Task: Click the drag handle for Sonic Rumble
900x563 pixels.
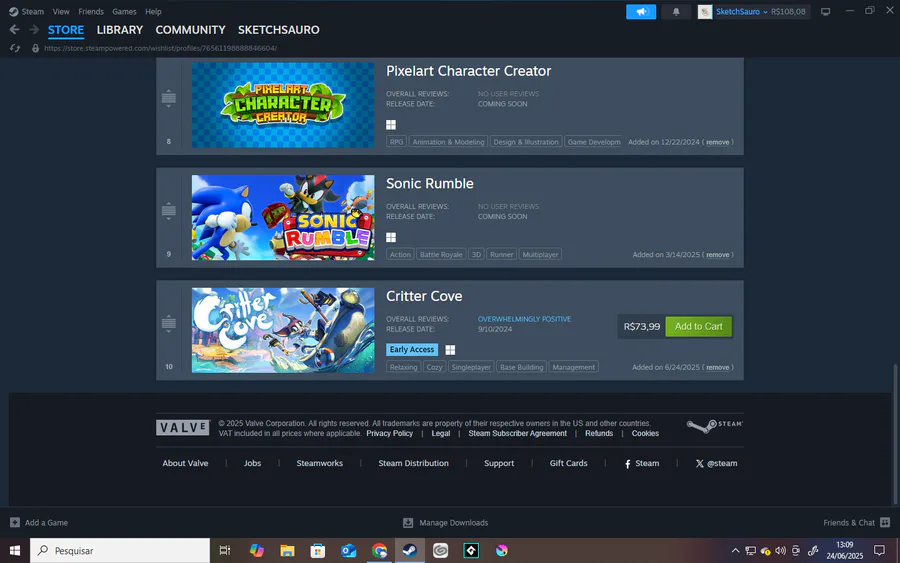Action: [168, 211]
